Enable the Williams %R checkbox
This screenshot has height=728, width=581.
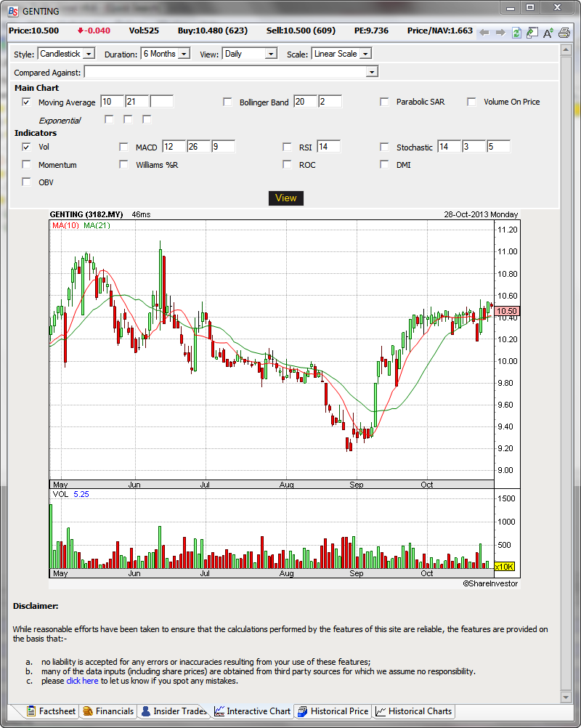123,164
